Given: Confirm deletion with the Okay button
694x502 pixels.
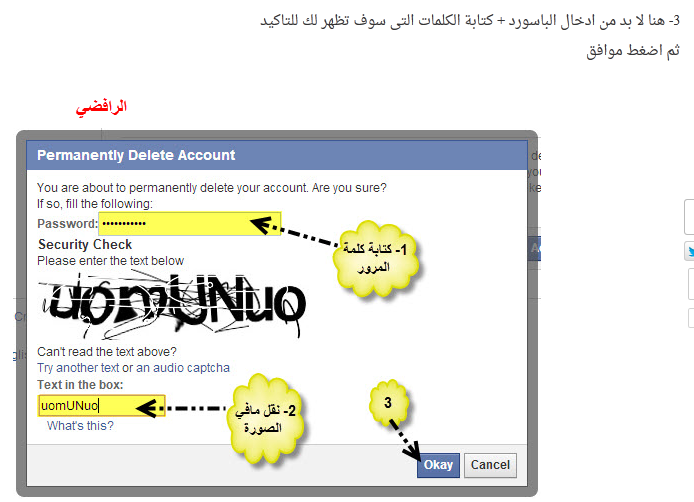Looking at the screenshot, I should [438, 465].
